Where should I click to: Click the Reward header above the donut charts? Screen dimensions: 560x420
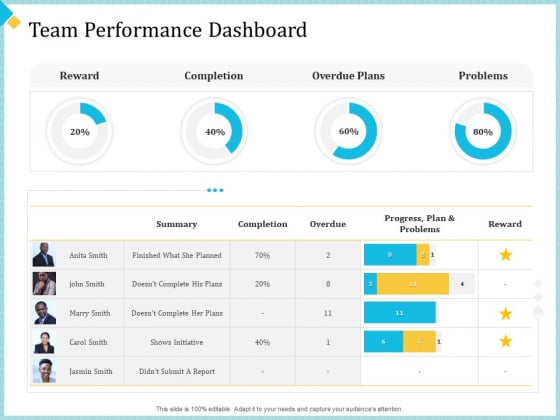79,76
